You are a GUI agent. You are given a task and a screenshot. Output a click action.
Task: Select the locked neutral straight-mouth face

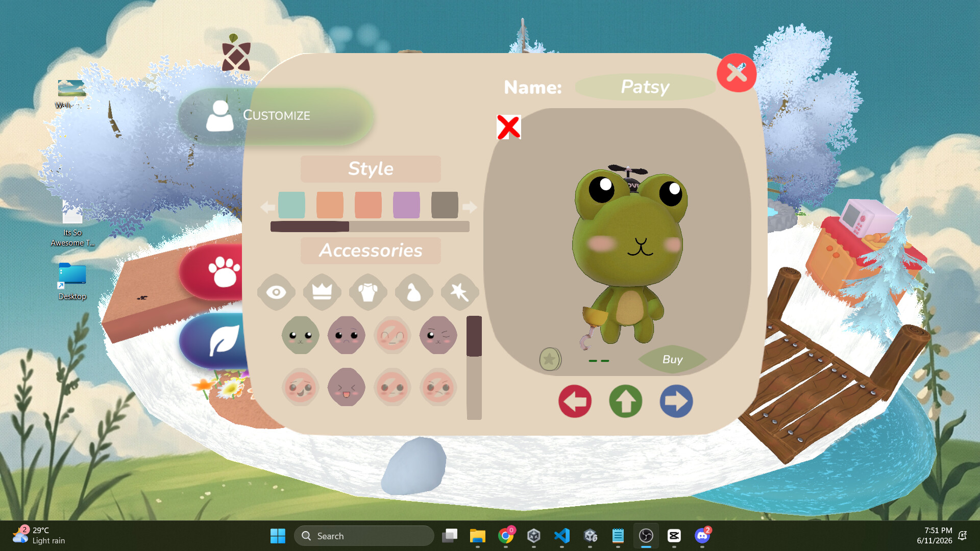(x=393, y=387)
